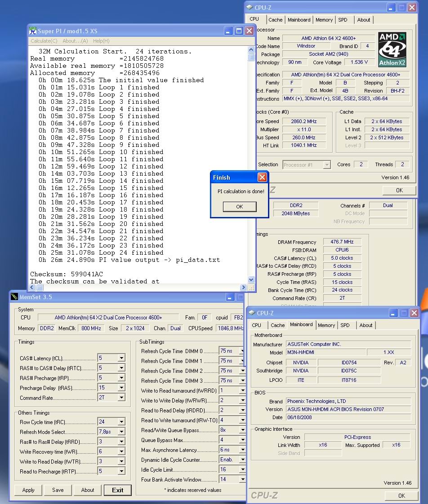Expand RAS# Precharge (tRP) dropdown in MemSet

pos(121,378)
